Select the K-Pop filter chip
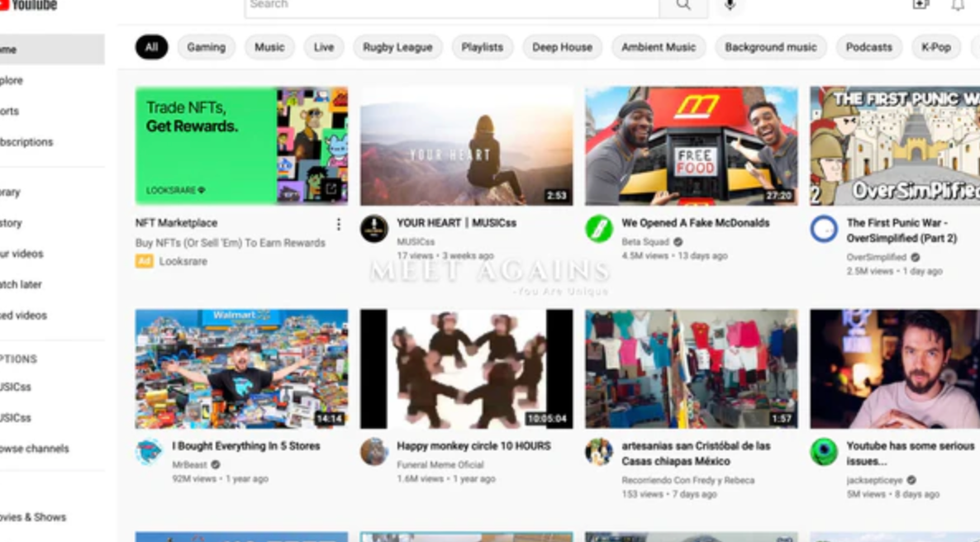Screen dimensions: 980x542 point(935,47)
